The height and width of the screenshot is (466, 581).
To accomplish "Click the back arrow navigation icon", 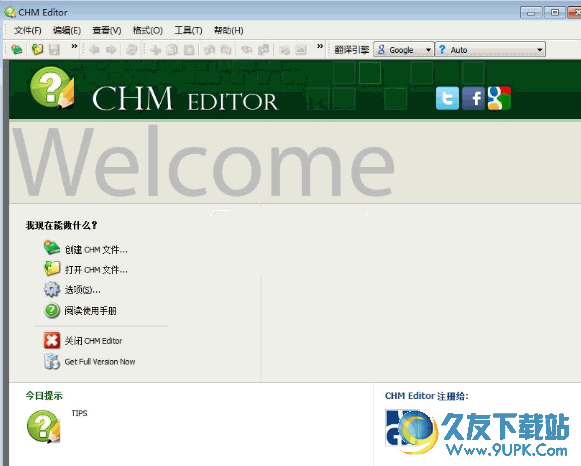I will click(94, 49).
